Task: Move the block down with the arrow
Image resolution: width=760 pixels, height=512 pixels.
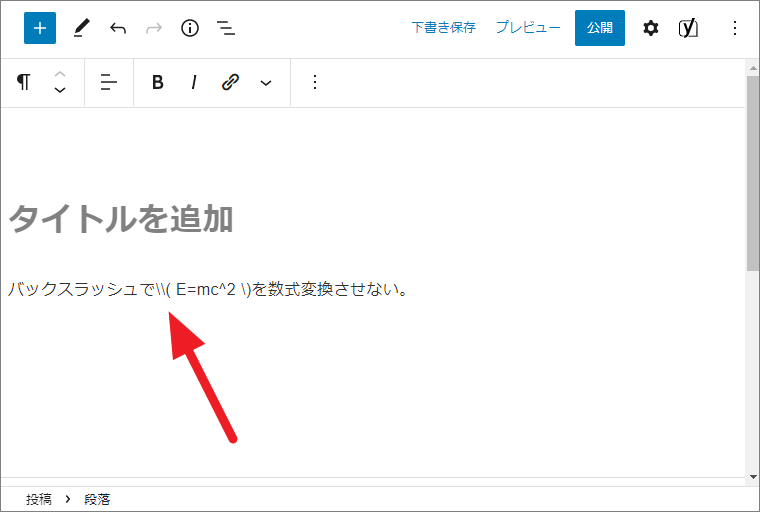Action: point(60,91)
